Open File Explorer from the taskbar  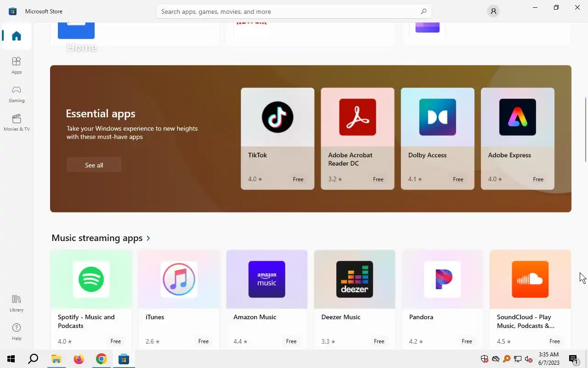pyautogui.click(x=56, y=359)
